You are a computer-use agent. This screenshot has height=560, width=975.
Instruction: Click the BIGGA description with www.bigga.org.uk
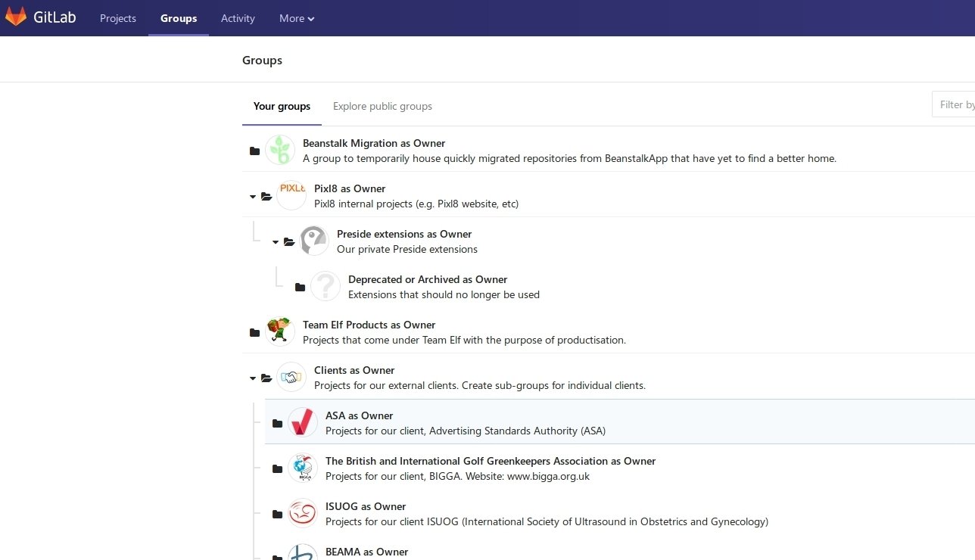(x=457, y=476)
